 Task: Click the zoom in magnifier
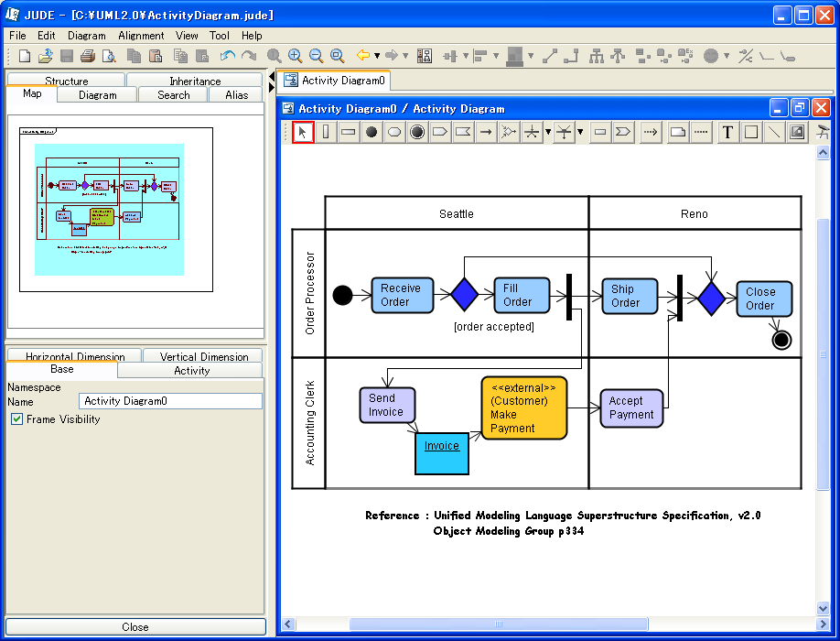295,56
